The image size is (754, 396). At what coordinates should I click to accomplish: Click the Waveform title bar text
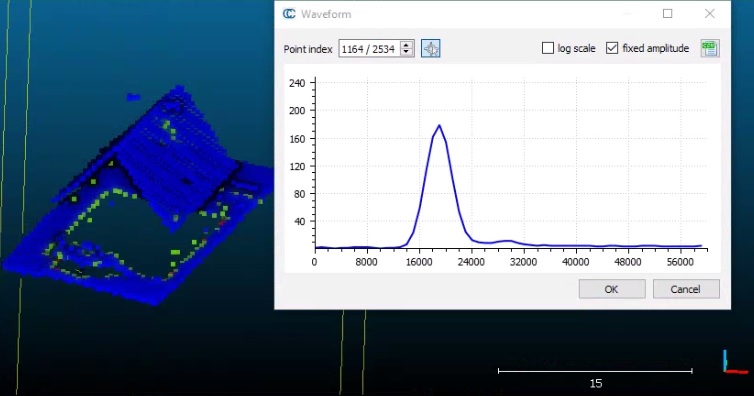click(326, 14)
